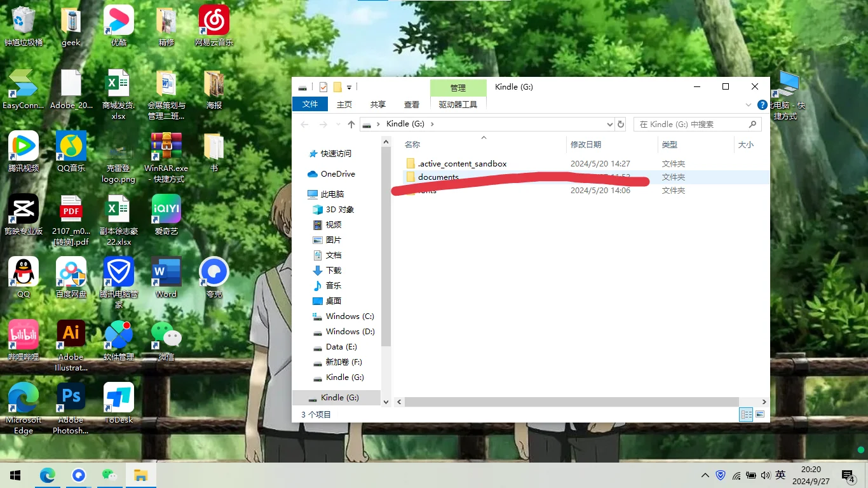Open Explorer help question mark icon

763,105
